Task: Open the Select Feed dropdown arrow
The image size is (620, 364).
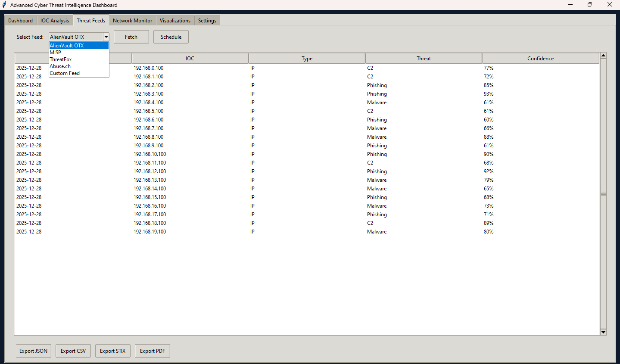Action: tap(106, 37)
